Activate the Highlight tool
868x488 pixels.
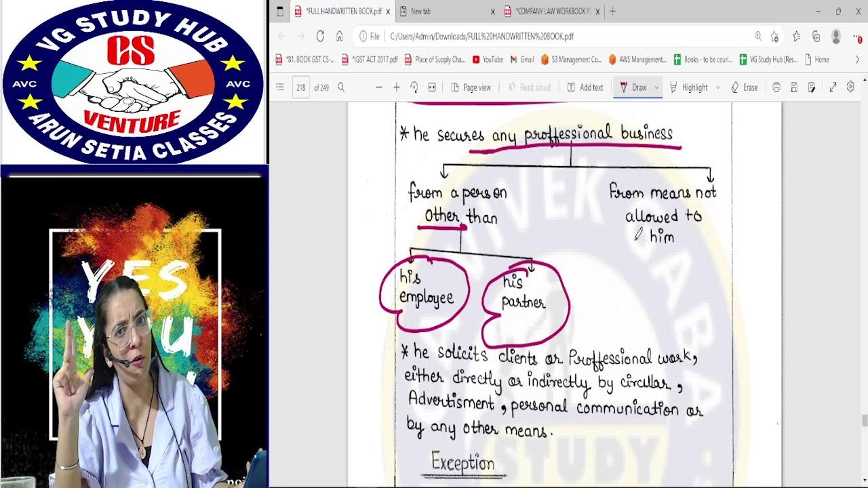coord(689,87)
